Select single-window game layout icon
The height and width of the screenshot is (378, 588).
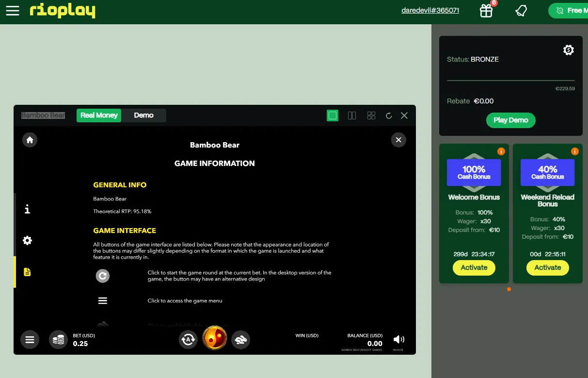pyautogui.click(x=333, y=115)
